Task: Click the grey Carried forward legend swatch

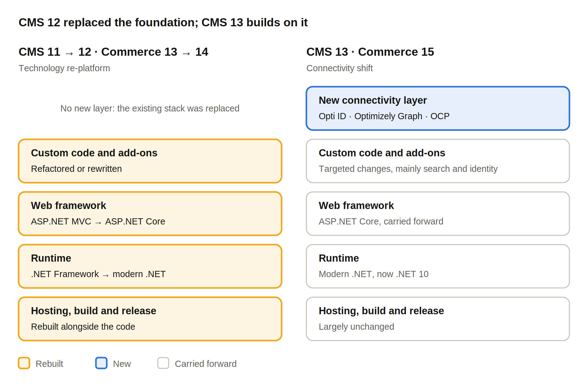Action: pyautogui.click(x=163, y=363)
